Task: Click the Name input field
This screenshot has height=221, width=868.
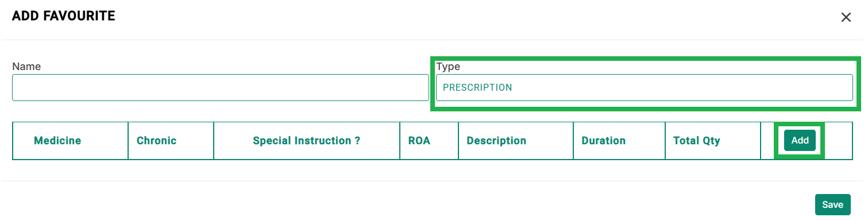Action: coord(220,87)
